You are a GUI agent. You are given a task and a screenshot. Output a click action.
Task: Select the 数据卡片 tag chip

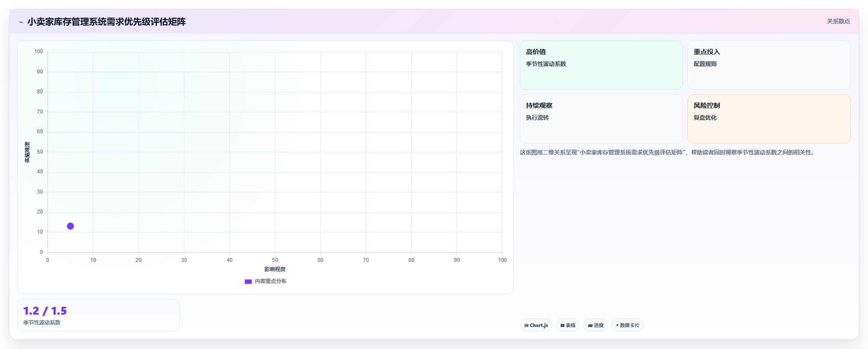pos(628,325)
